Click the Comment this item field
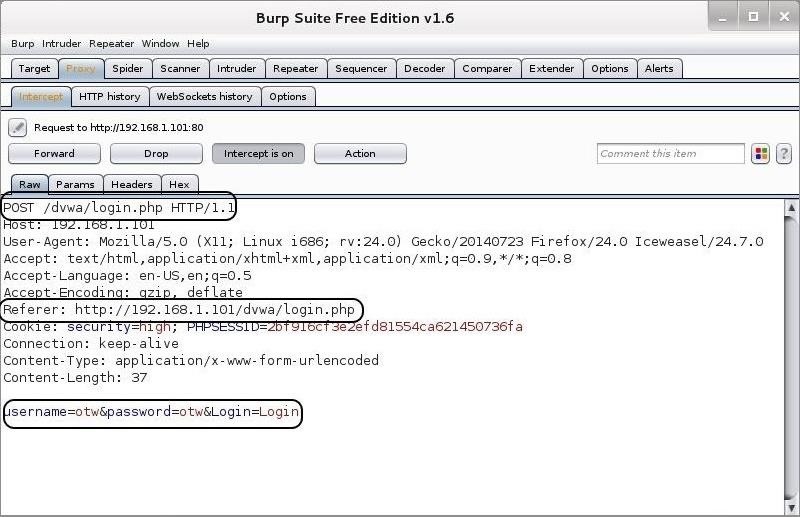This screenshot has height=517, width=800. tap(670, 154)
